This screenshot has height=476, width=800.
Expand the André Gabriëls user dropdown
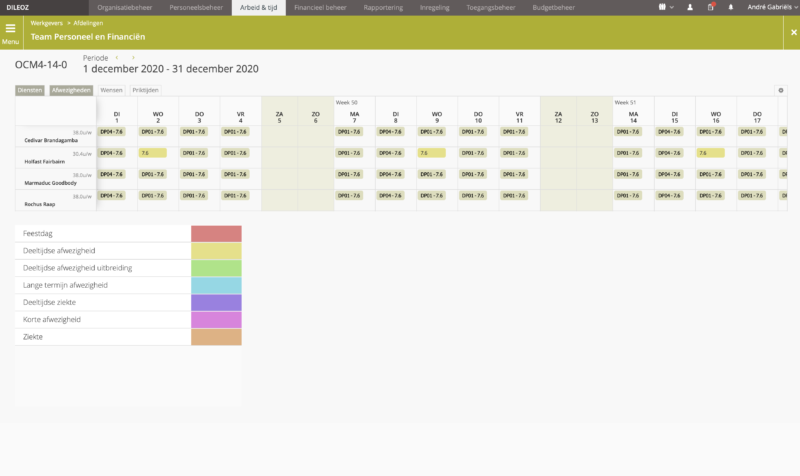click(770, 7)
